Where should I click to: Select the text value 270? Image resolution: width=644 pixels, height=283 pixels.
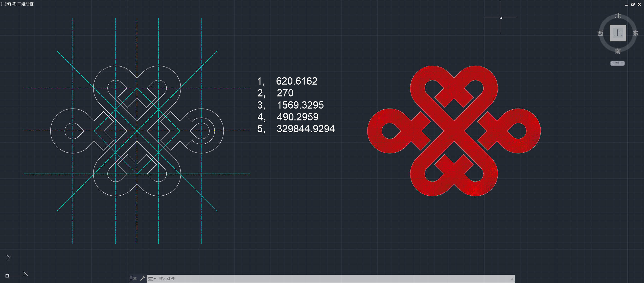285,93
